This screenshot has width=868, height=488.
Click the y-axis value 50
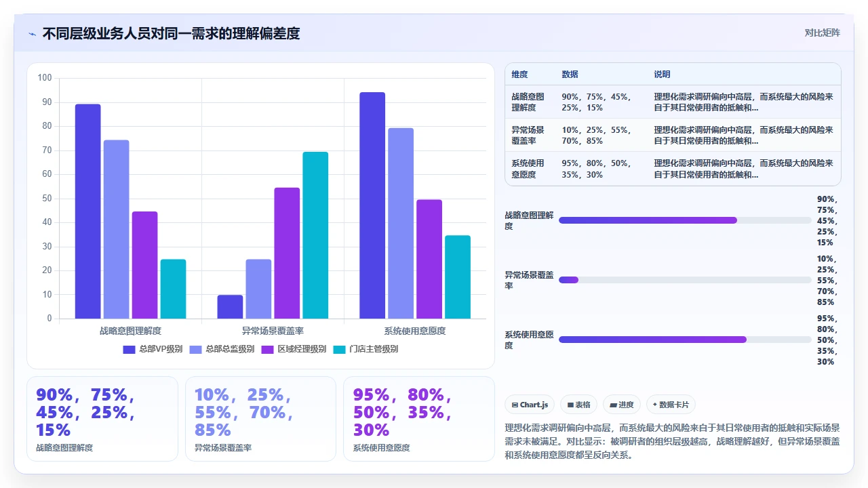(47, 199)
